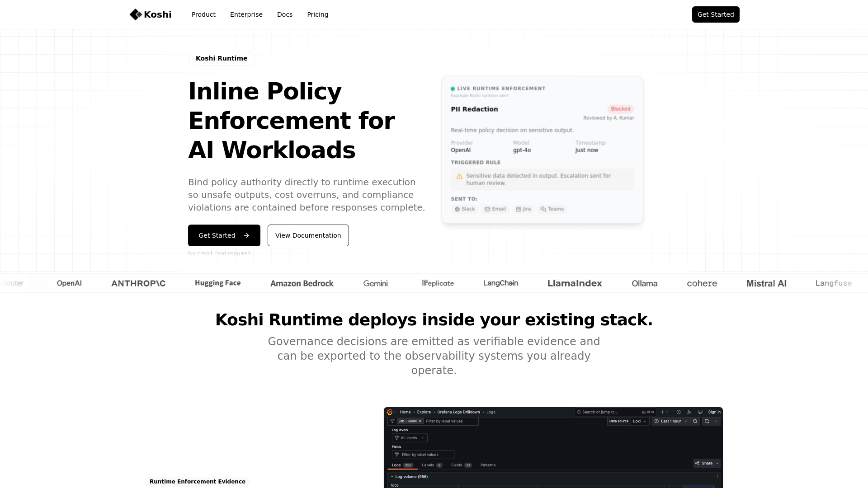Switch to the Labels tab

pyautogui.click(x=432, y=465)
